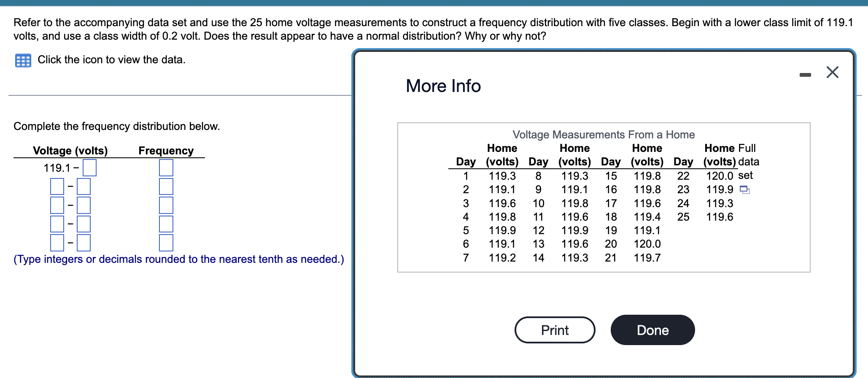Image resolution: width=868 pixels, height=378 pixels.
Task: Click Day 5 voltage value 119.9
Action: click(502, 230)
